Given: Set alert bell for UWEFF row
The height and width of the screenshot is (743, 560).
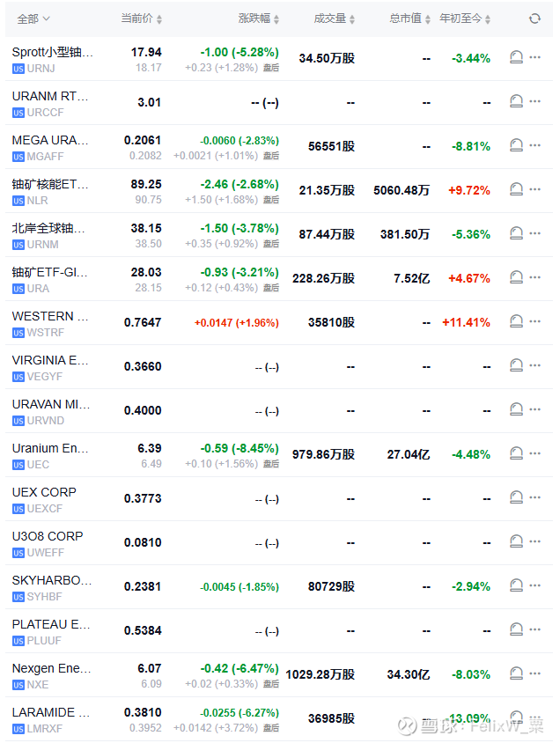Looking at the screenshot, I should click(516, 542).
